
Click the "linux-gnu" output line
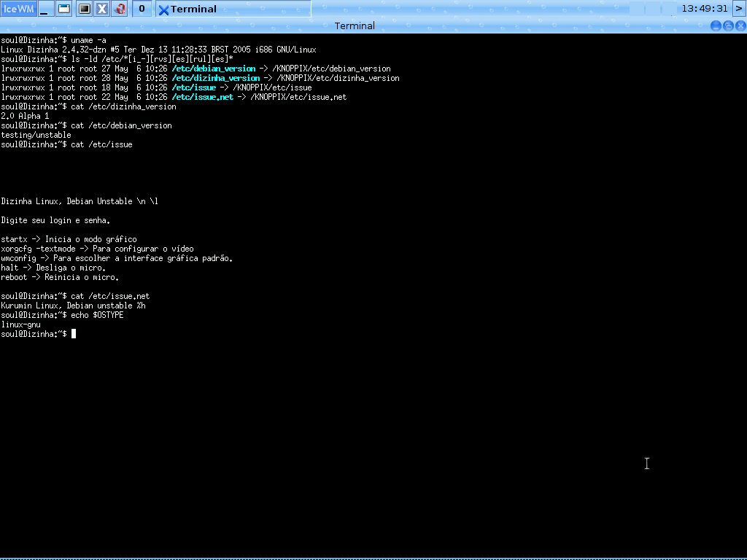point(20,324)
